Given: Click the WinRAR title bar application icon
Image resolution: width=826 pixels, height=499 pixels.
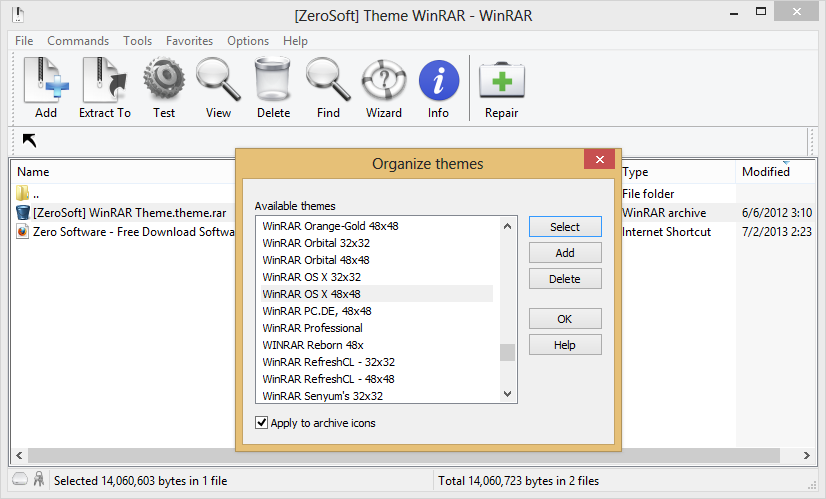Looking at the screenshot, I should click(x=18, y=15).
